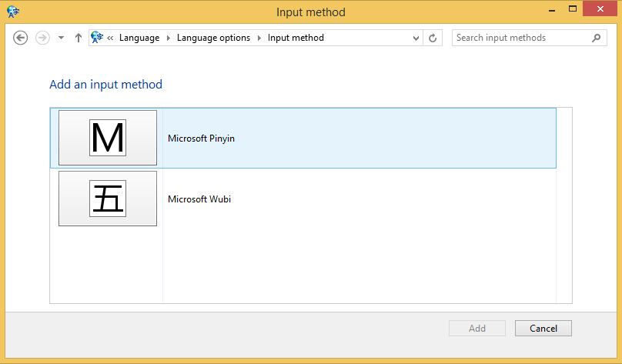The width and height of the screenshot is (622, 364).
Task: Minimize the Input method window
Action: [x=552, y=9]
